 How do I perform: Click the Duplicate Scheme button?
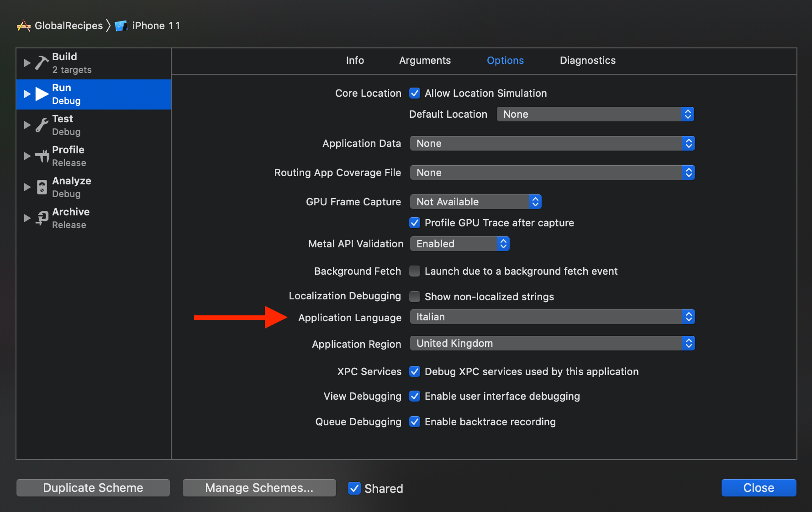93,487
